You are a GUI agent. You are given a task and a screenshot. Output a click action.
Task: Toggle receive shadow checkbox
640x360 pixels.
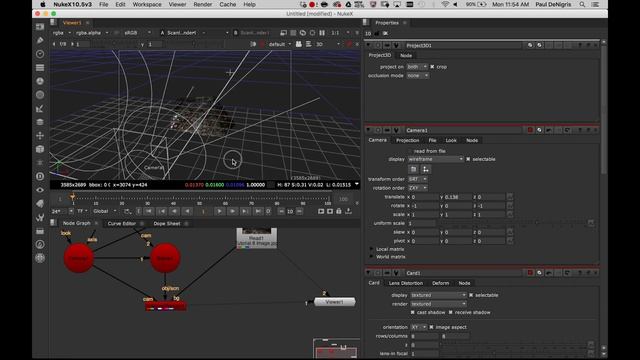(x=451, y=313)
